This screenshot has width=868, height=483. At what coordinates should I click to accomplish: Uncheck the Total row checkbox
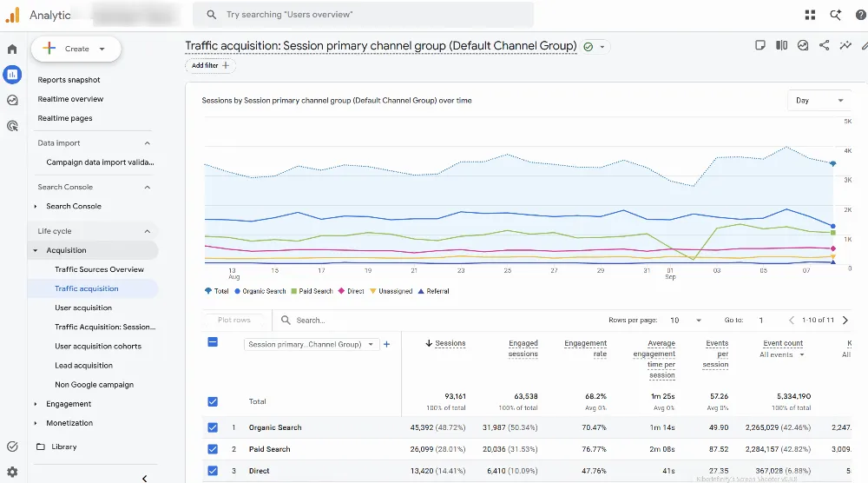click(213, 401)
